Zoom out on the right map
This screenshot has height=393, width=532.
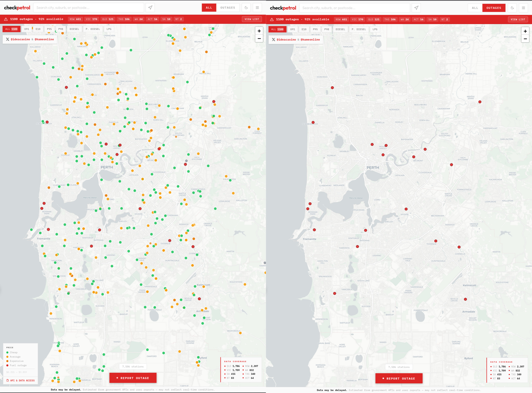tap(525, 39)
